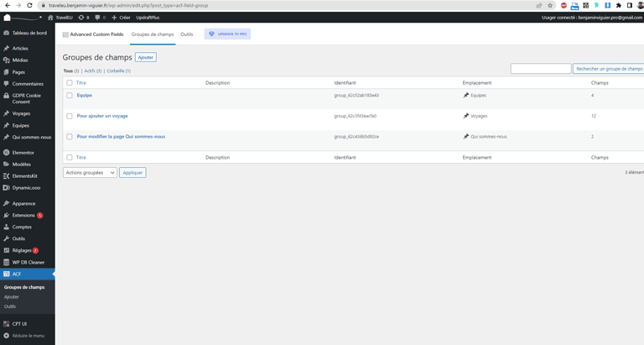This screenshot has height=345, width=644.
Task: Check the Equipe field group checkbox
Action: [70, 95]
